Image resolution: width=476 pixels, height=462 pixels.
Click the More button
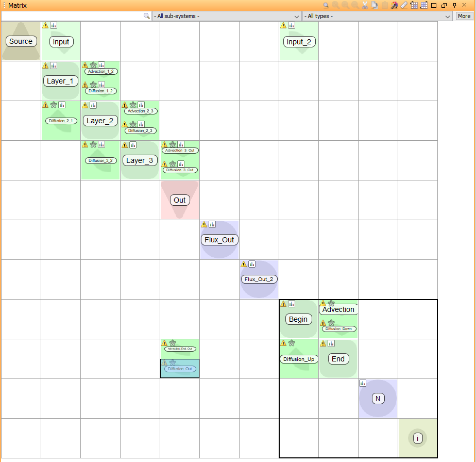point(464,16)
